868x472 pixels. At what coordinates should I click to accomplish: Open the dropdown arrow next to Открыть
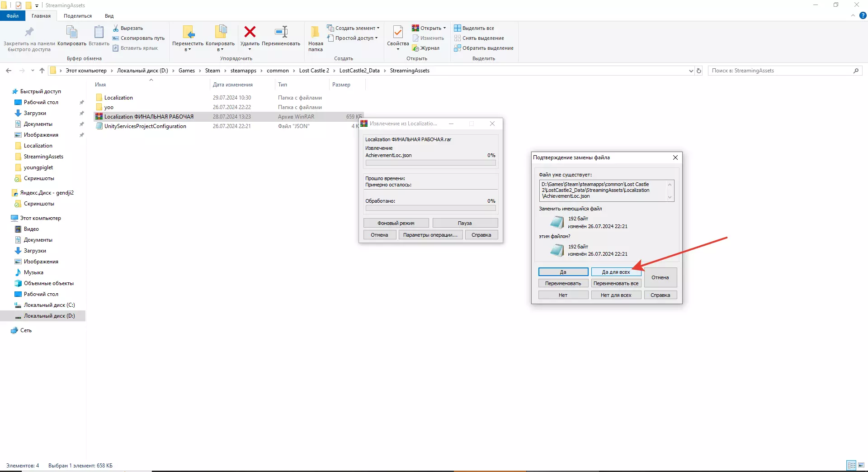(444, 28)
